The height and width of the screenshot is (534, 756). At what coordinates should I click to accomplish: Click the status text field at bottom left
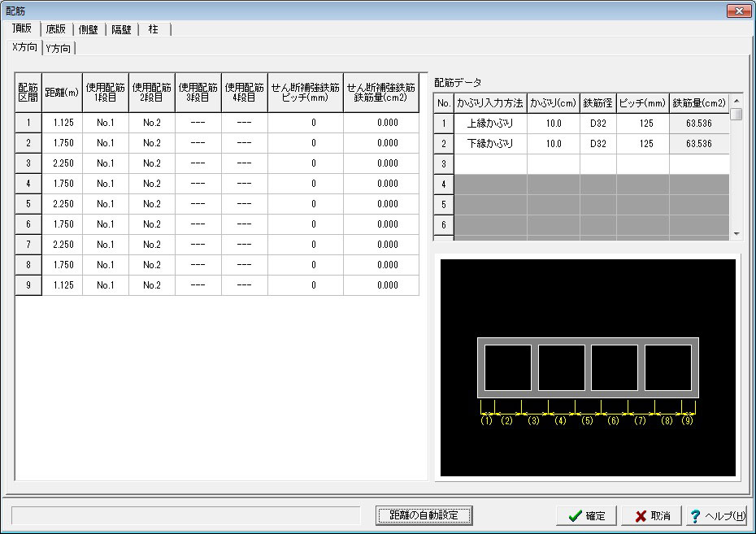tap(185, 515)
